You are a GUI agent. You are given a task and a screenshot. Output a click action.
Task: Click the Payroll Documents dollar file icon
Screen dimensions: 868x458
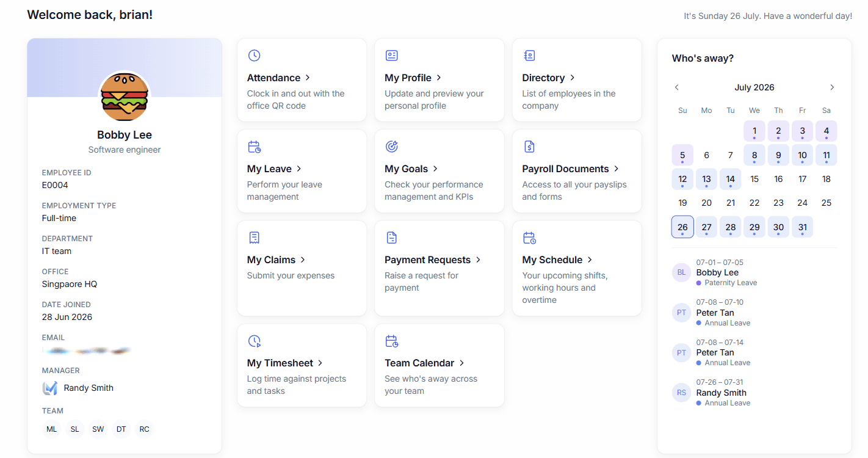tap(529, 147)
